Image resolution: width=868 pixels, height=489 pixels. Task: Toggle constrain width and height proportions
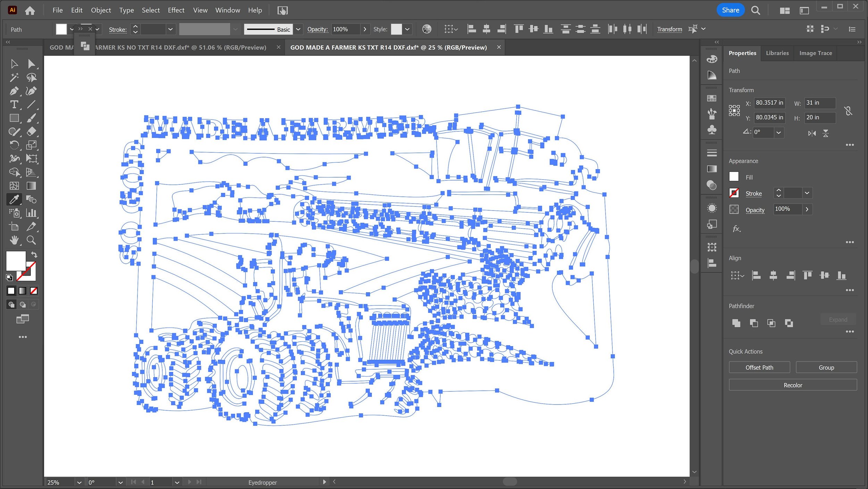pos(848,111)
